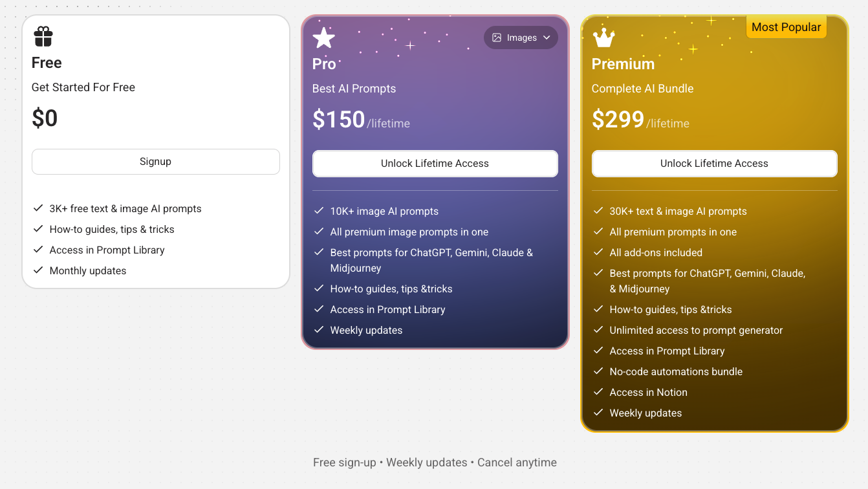Open the Images dropdown on the Pro card
The image size is (868, 489).
[521, 37]
